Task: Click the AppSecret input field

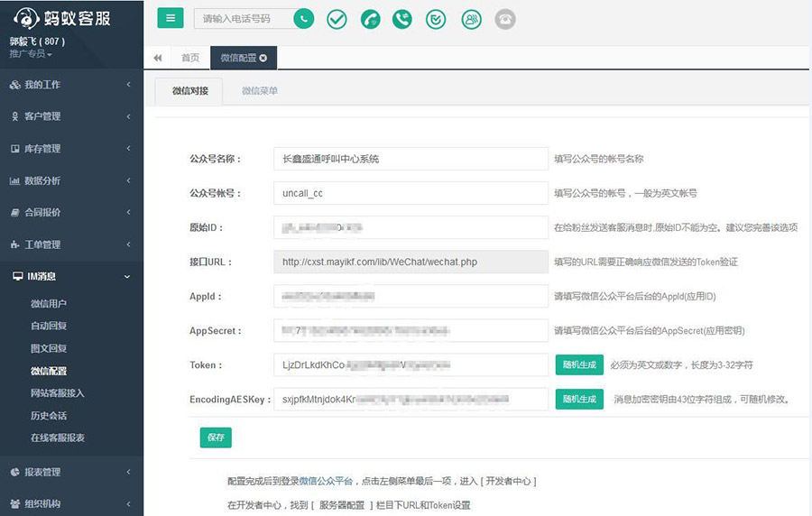Action: 411,330
